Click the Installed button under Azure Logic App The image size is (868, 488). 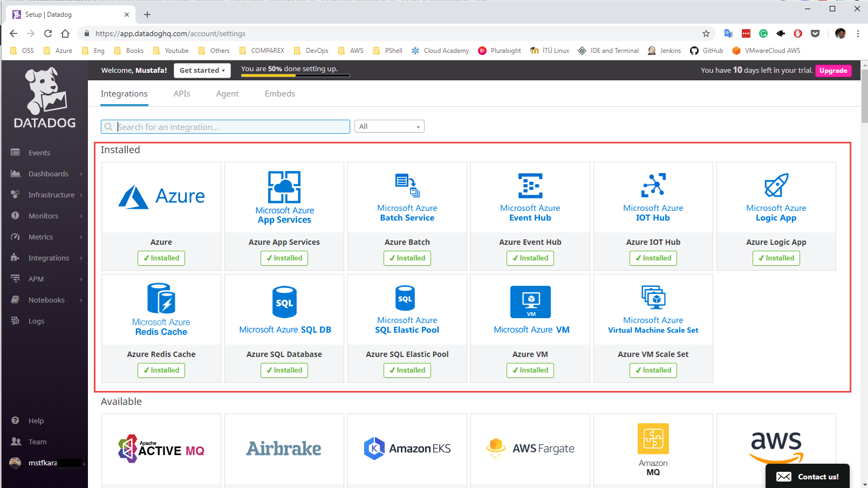(776, 258)
